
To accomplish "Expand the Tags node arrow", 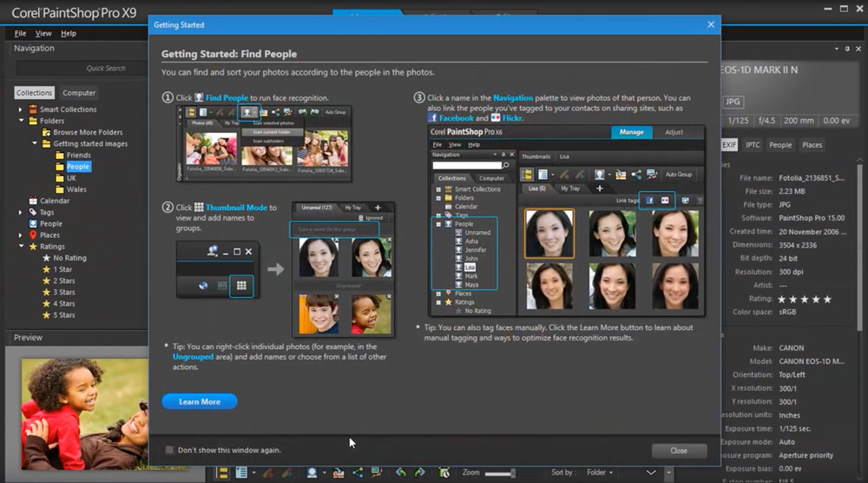I will (x=21, y=212).
